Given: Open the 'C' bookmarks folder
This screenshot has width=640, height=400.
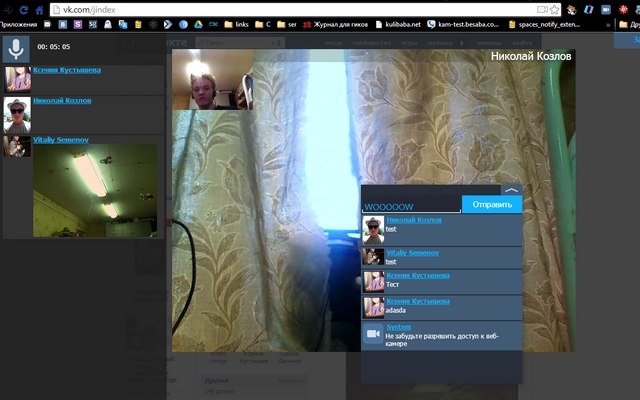Looking at the screenshot, I should tap(263, 24).
